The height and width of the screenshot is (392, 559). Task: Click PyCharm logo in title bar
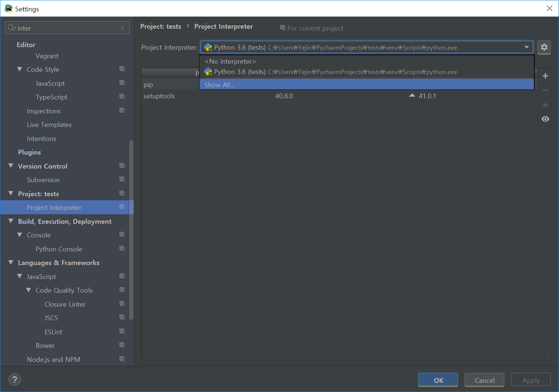(x=9, y=8)
